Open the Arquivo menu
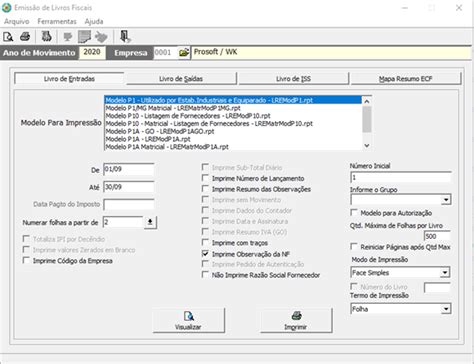 coord(17,22)
